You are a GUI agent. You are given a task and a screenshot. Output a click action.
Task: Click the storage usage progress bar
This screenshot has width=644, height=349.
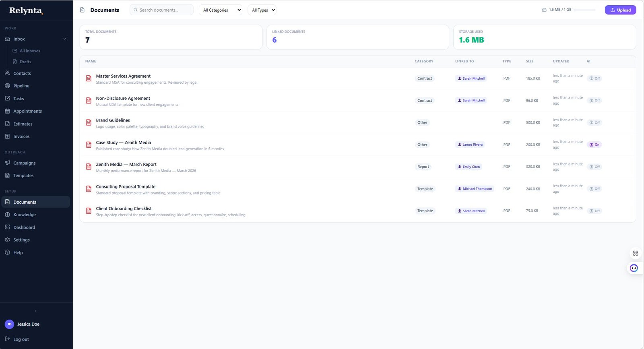tap(584, 10)
